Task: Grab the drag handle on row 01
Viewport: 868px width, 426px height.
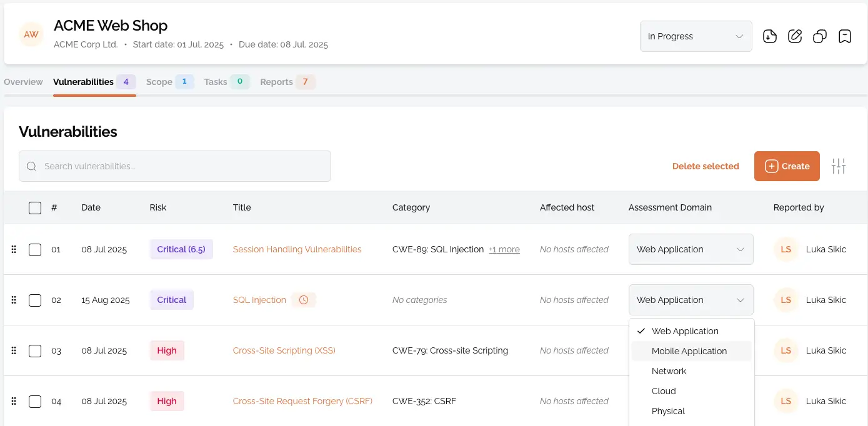Action: tap(13, 249)
